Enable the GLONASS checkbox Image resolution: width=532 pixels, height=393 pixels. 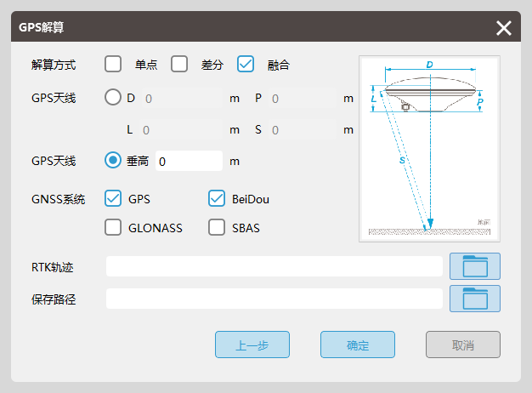(x=114, y=227)
